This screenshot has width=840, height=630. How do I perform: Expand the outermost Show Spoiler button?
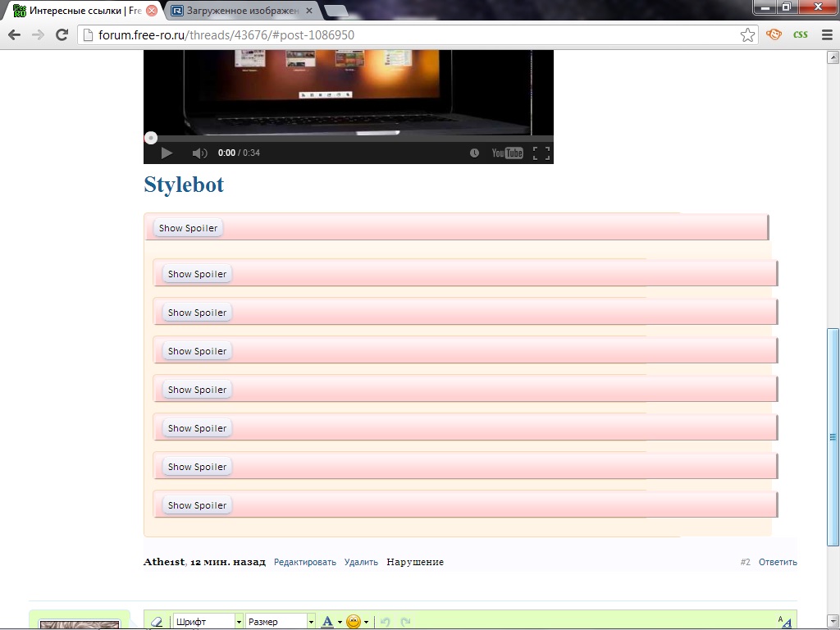click(x=188, y=228)
